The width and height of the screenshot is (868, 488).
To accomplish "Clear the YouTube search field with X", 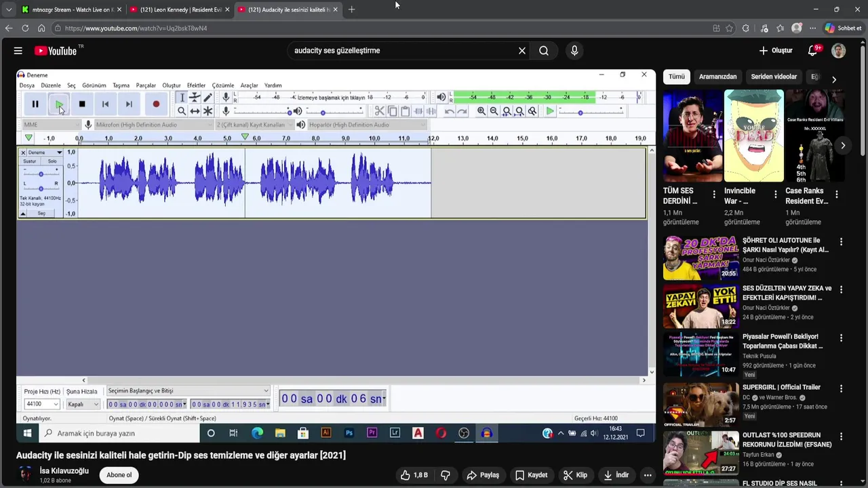I will (522, 51).
